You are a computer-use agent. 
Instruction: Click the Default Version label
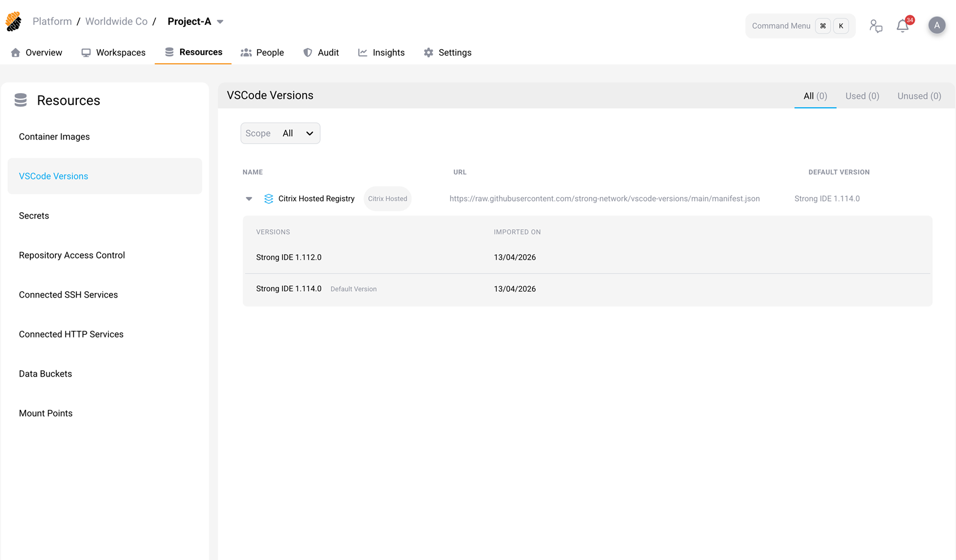click(353, 289)
